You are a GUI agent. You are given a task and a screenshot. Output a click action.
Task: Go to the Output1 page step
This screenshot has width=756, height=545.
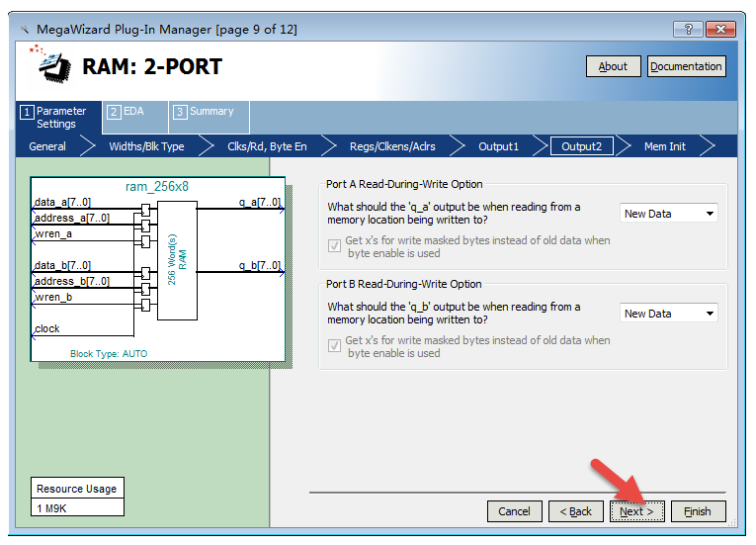pyautogui.click(x=498, y=146)
